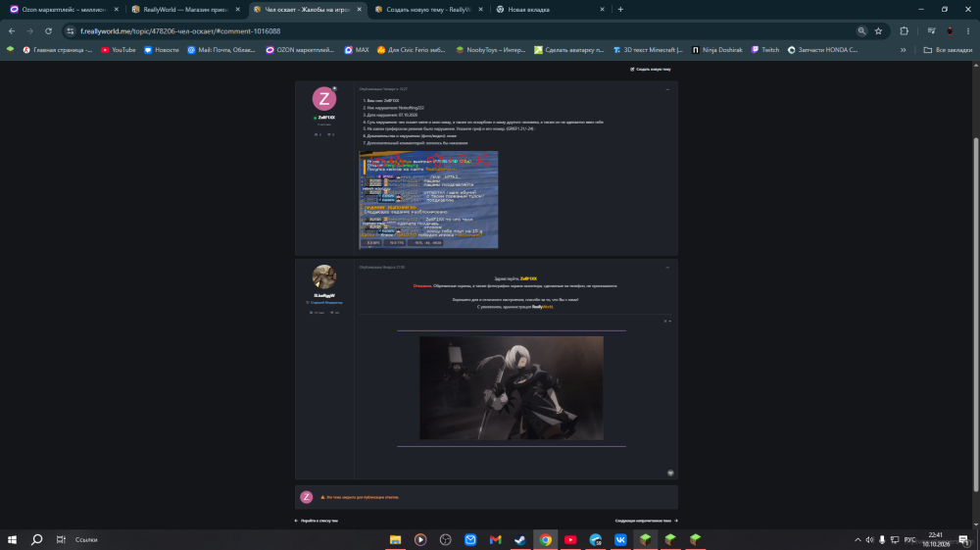980x550 pixels.
Task: Open Task View on taskbar
Action: point(61,539)
